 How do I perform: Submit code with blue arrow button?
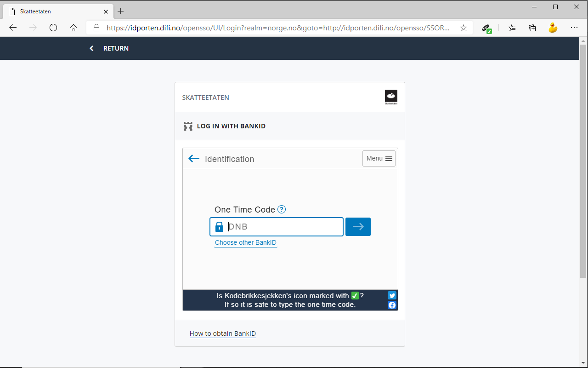pyautogui.click(x=358, y=227)
